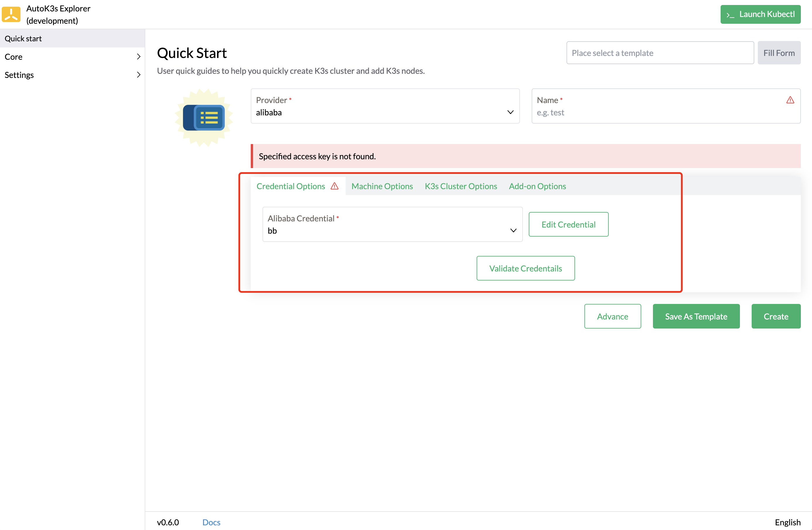The image size is (812, 530).
Task: Click the Save As Template button
Action: (696, 316)
